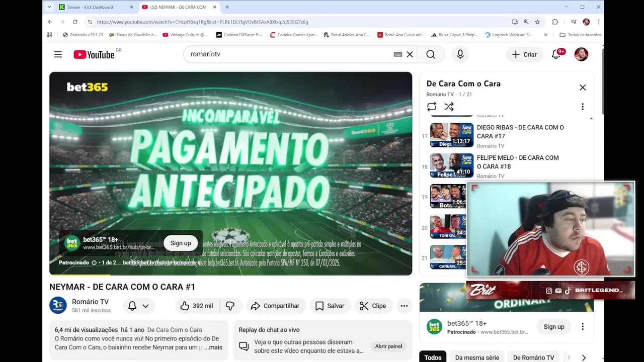Open Vintage Culture bookmark
The image size is (644, 362).
pyautogui.click(x=185, y=35)
